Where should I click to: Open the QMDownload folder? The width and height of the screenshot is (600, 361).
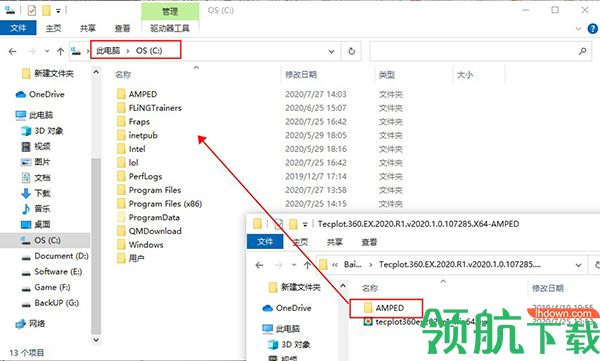pos(149,231)
